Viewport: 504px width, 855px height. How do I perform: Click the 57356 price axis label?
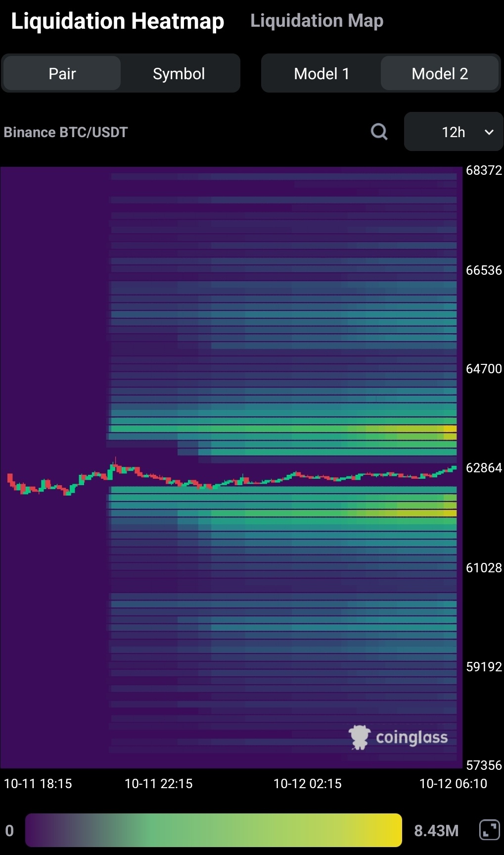pyautogui.click(x=484, y=765)
